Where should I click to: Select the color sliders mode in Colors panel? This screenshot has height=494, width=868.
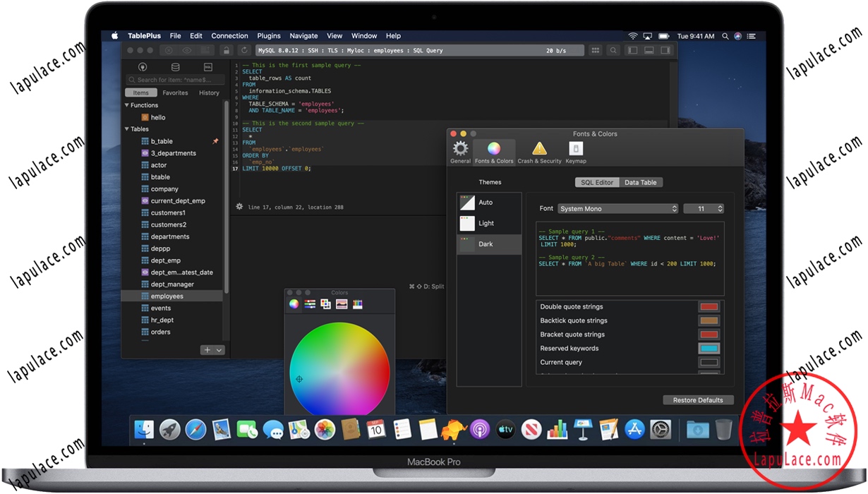click(x=309, y=303)
